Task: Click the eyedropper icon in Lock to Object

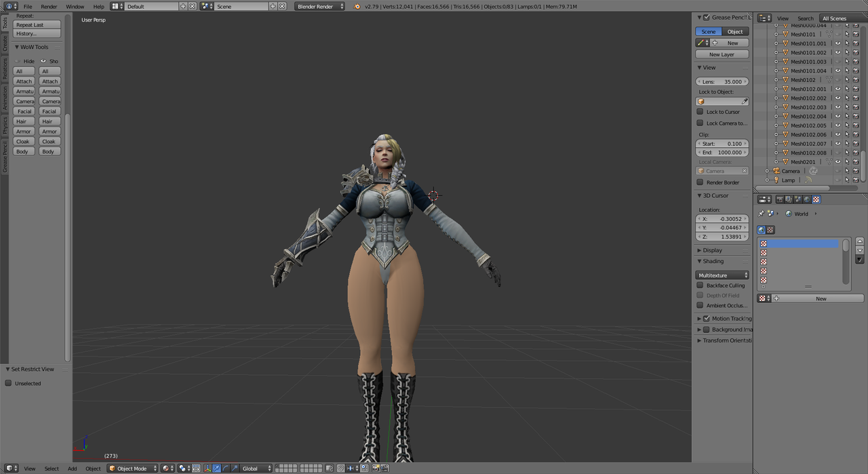Action: click(x=745, y=102)
